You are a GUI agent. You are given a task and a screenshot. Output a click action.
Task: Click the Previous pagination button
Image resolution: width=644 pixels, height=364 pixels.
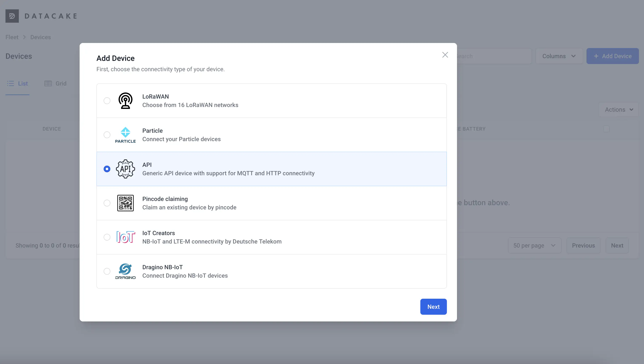[x=583, y=245]
